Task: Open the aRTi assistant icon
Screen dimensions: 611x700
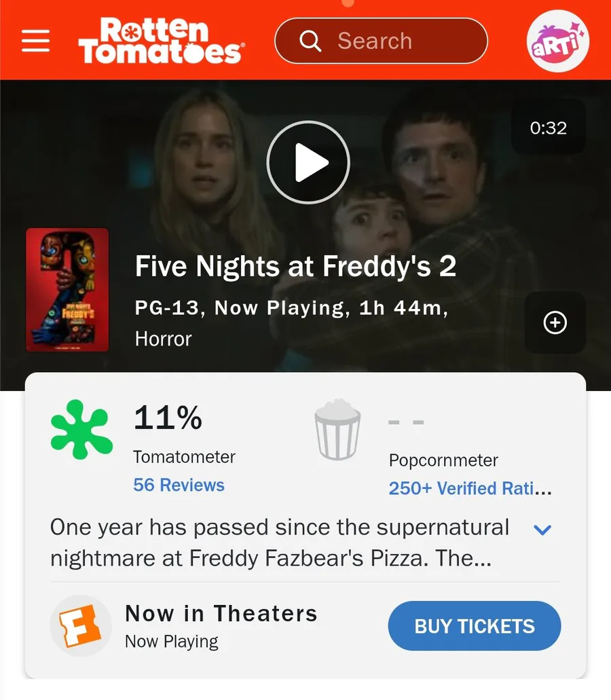Action: 557,41
